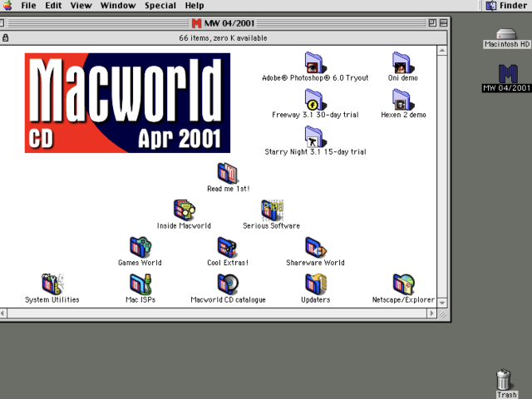Click the vertical scrollbar down arrow
The width and height of the screenshot is (532, 399).
(x=441, y=303)
